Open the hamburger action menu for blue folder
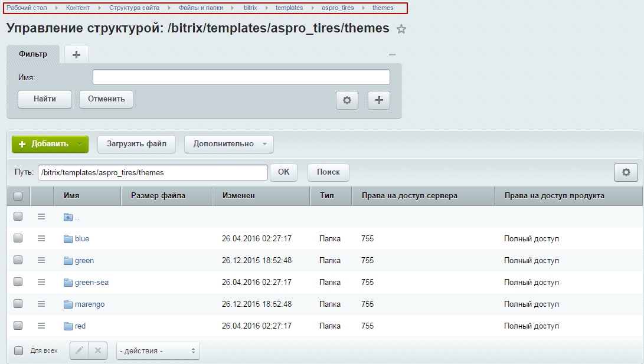644x364 pixels. (x=41, y=238)
